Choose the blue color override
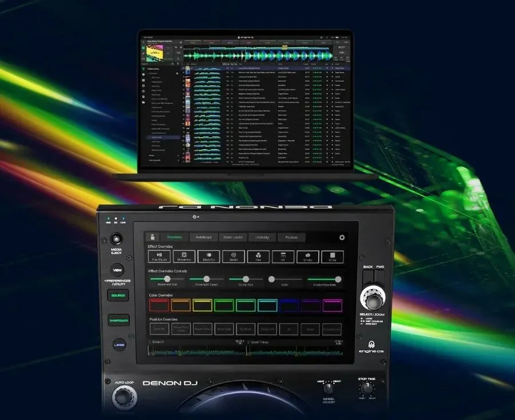The image size is (515, 420). (x=289, y=305)
